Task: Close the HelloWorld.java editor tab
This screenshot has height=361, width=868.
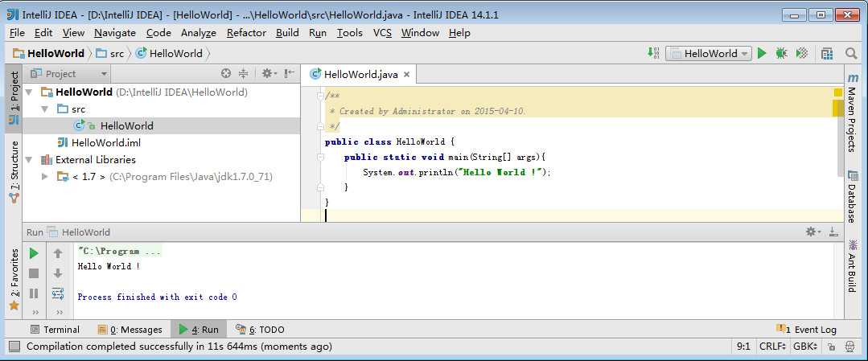Action: 406,74
